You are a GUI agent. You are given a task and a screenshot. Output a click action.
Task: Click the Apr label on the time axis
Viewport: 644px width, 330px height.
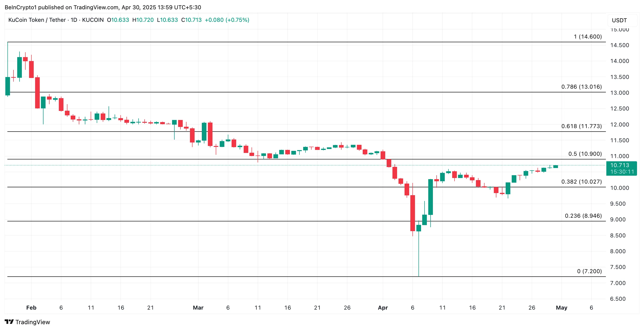tap(383, 307)
